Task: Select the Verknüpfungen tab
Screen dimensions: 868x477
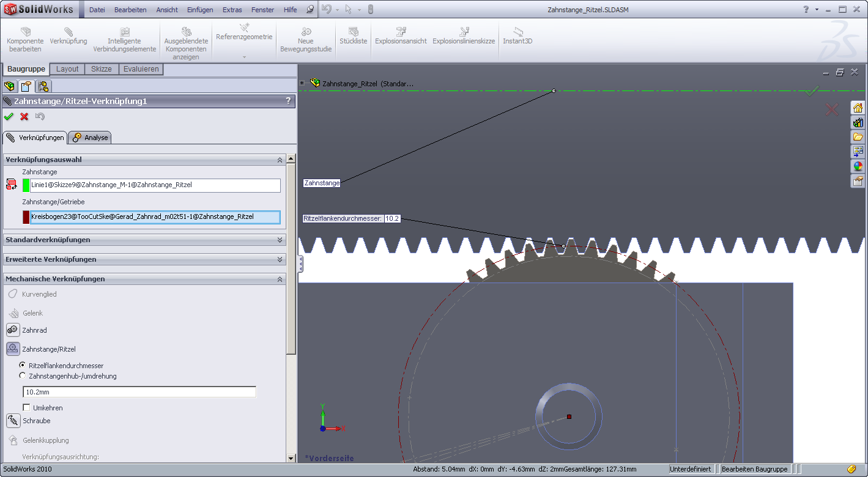Action: [35, 138]
